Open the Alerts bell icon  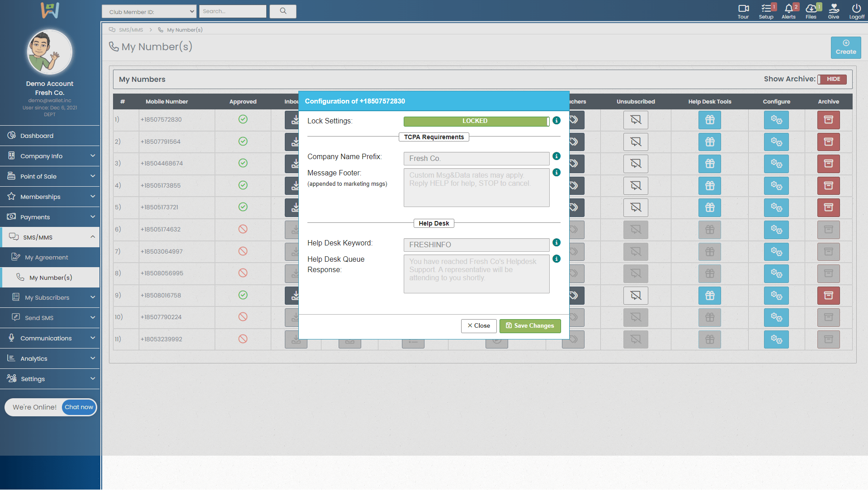tap(788, 9)
